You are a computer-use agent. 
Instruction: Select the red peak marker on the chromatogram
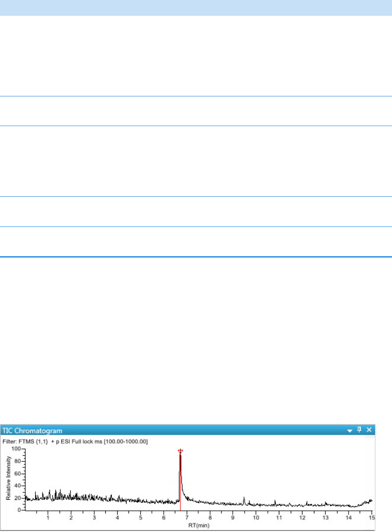pos(180,451)
